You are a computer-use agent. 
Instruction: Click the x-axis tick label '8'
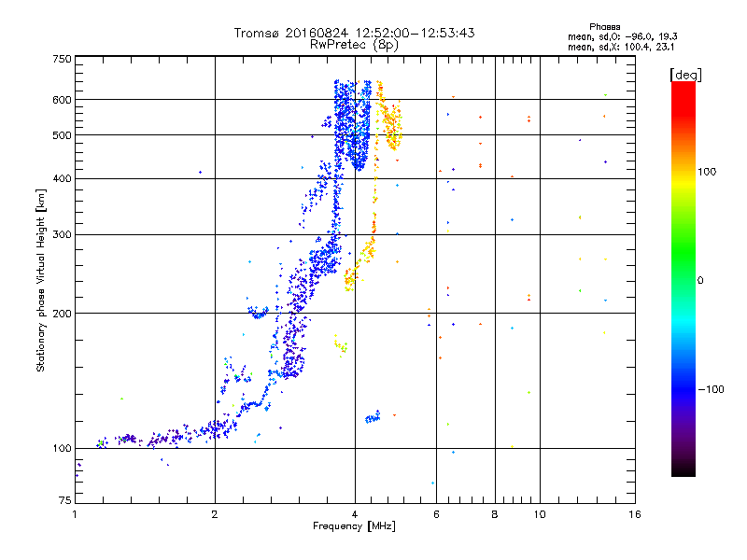495,514
